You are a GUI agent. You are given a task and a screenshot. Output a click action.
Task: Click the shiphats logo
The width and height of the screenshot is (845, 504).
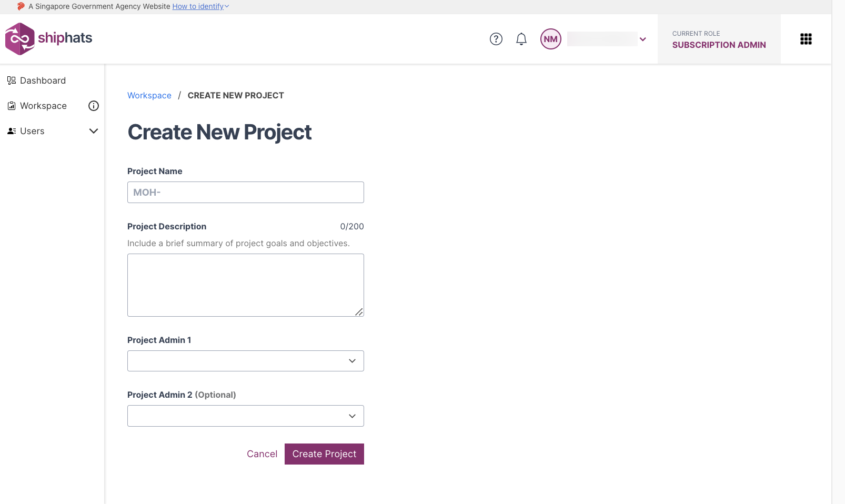pyautogui.click(x=48, y=38)
